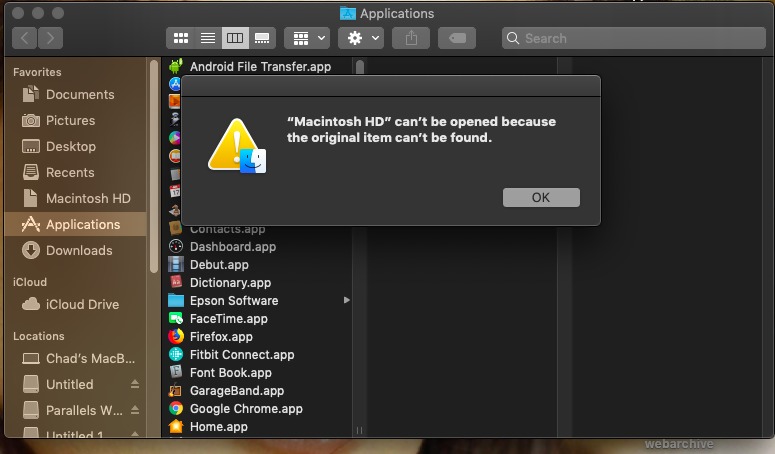
Task: Open Desktop in the sidebar
Action: tap(75, 147)
